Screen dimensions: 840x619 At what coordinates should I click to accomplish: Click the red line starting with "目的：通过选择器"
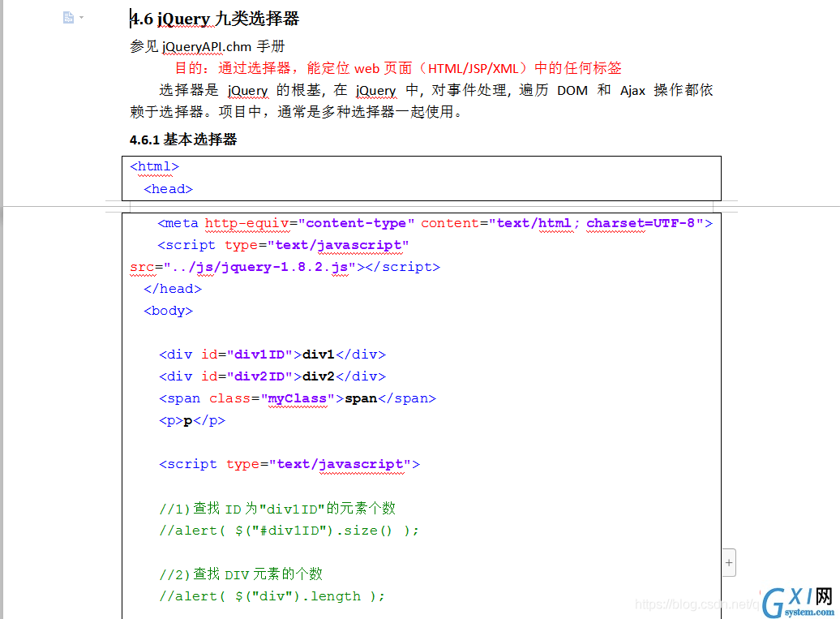(x=398, y=68)
